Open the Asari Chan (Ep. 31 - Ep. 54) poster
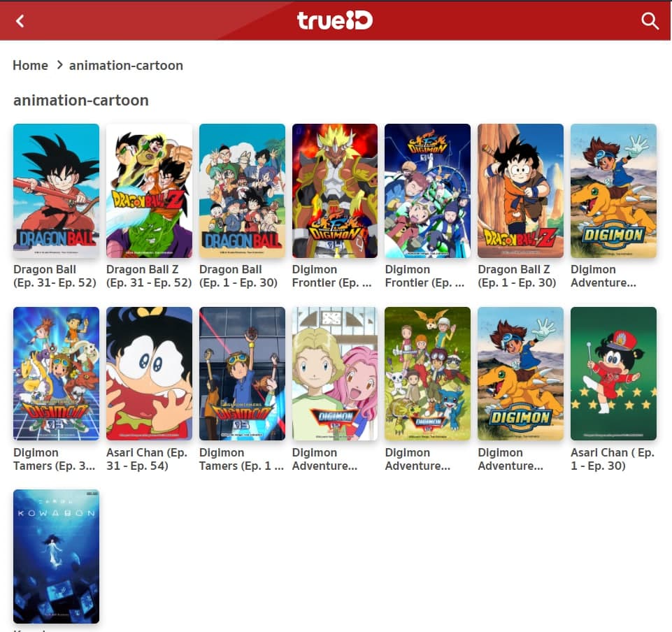This screenshot has width=672, height=632. (149, 373)
